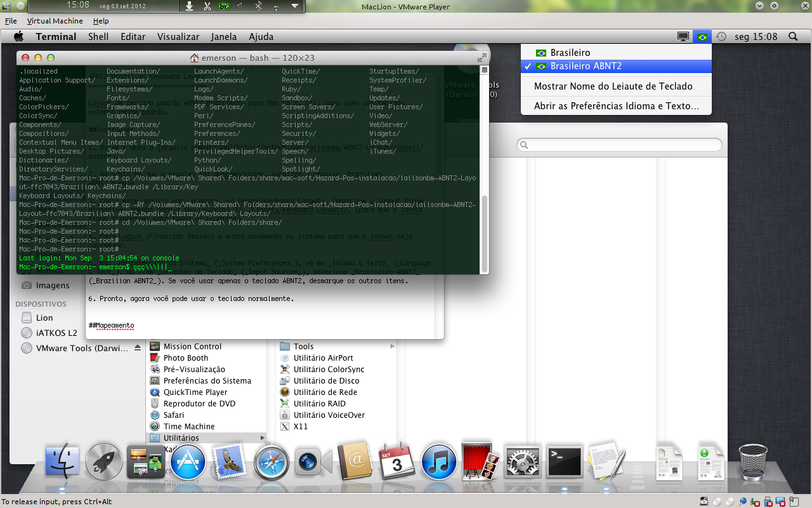
Task: Select Preferências do Sistema in list
Action: pos(207,380)
